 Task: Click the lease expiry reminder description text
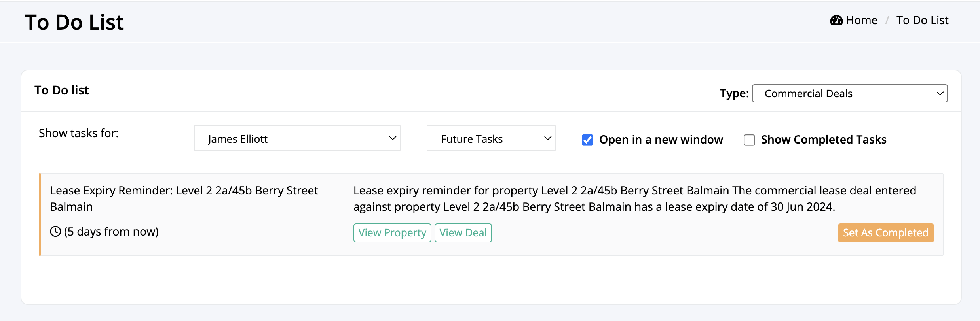point(634,198)
